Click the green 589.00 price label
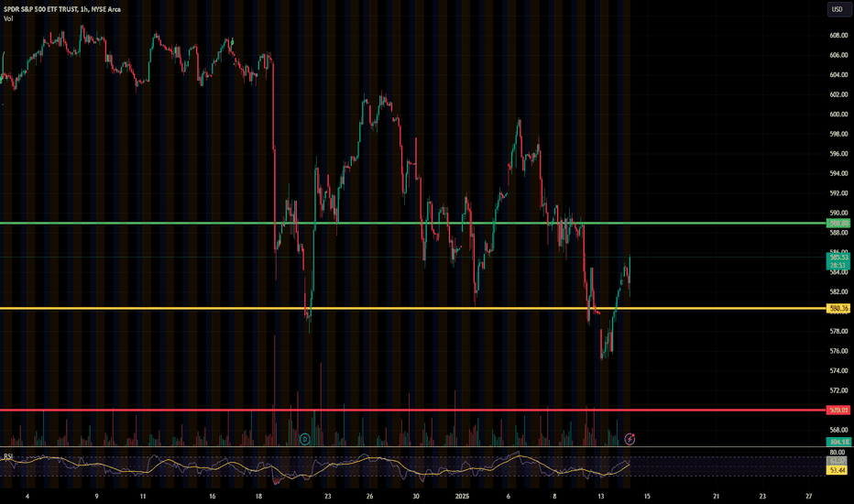The image size is (854, 504). click(838, 223)
